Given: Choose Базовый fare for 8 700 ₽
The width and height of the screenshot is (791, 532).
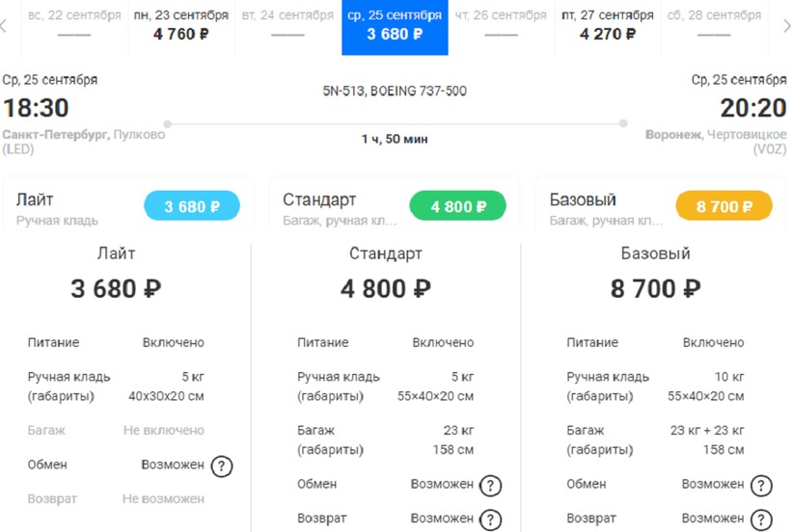Looking at the screenshot, I should coord(724,206).
